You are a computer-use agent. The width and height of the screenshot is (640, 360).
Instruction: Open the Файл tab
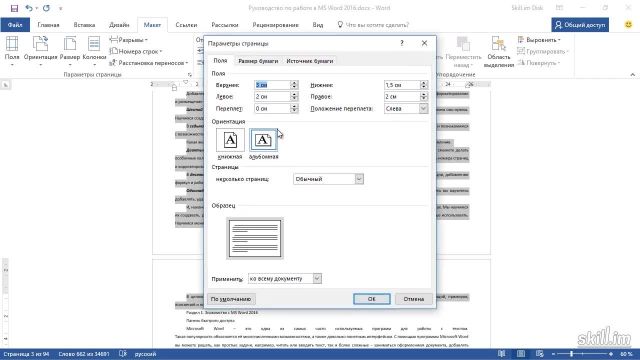pos(15,25)
